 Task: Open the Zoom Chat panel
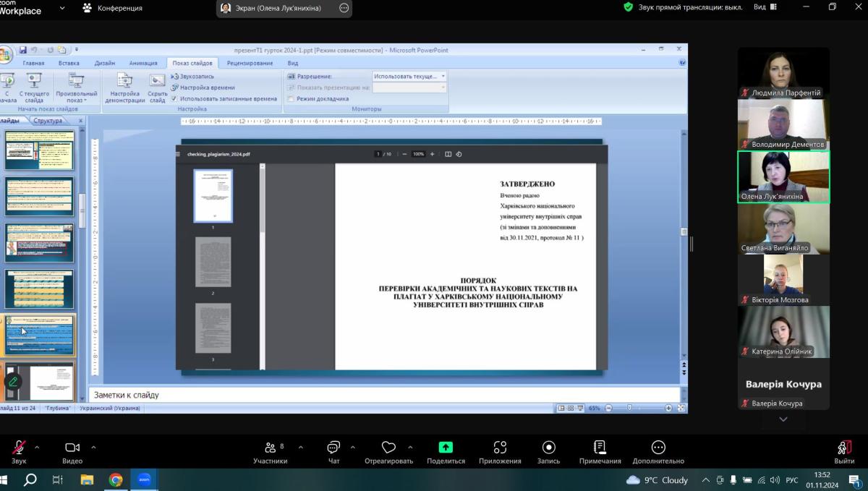coord(333,448)
